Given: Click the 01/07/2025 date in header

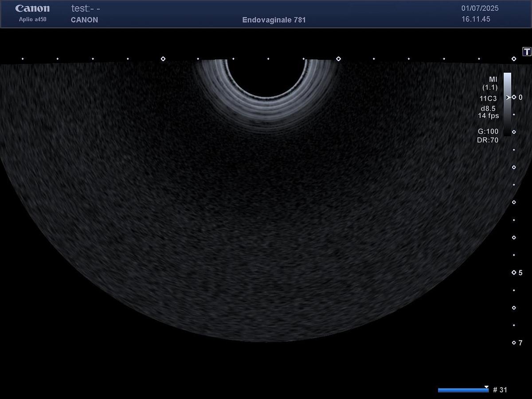Looking at the screenshot, I should [x=480, y=8].
